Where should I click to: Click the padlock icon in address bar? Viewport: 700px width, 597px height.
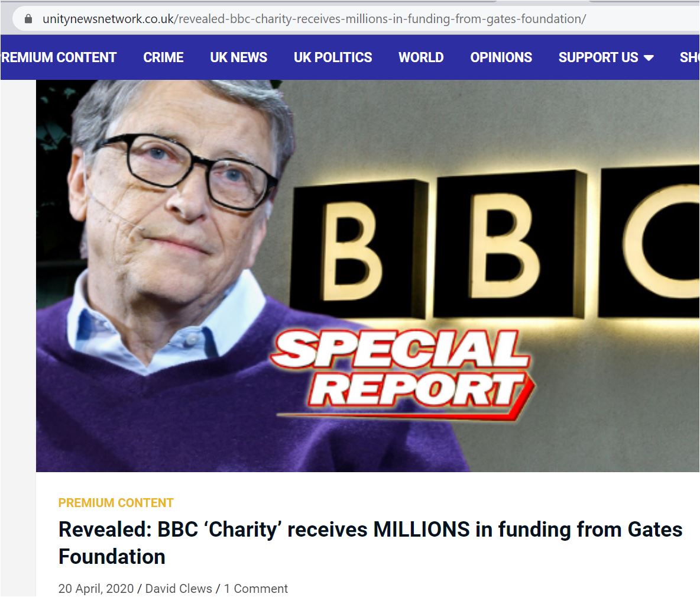click(x=28, y=19)
